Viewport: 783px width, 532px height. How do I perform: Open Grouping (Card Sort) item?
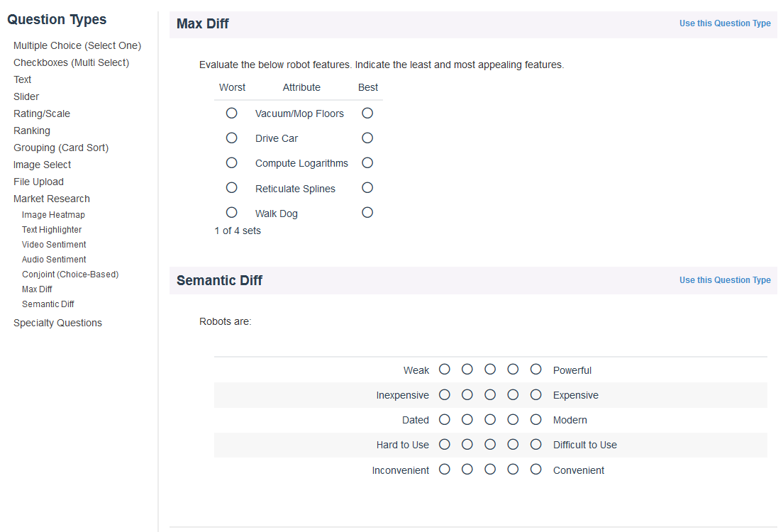coord(61,148)
